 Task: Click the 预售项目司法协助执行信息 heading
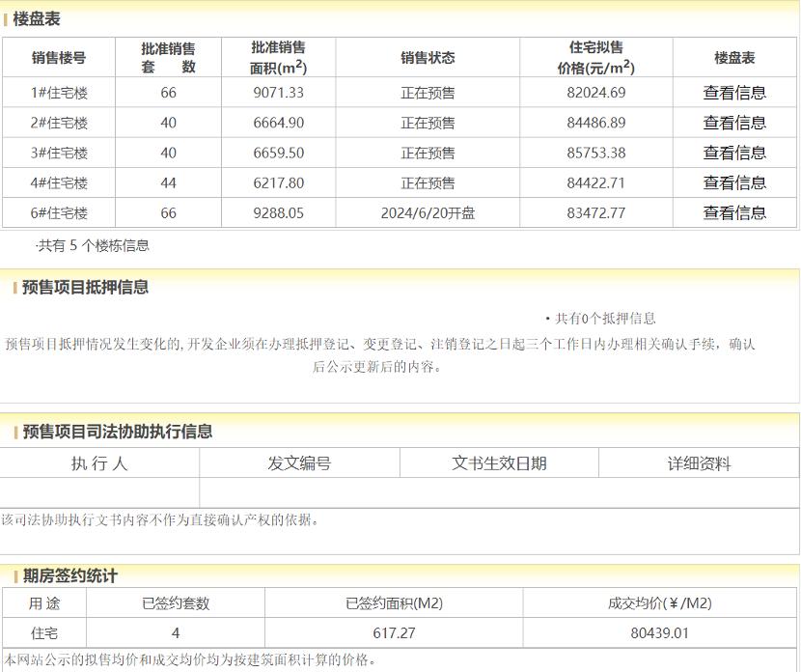point(118,432)
